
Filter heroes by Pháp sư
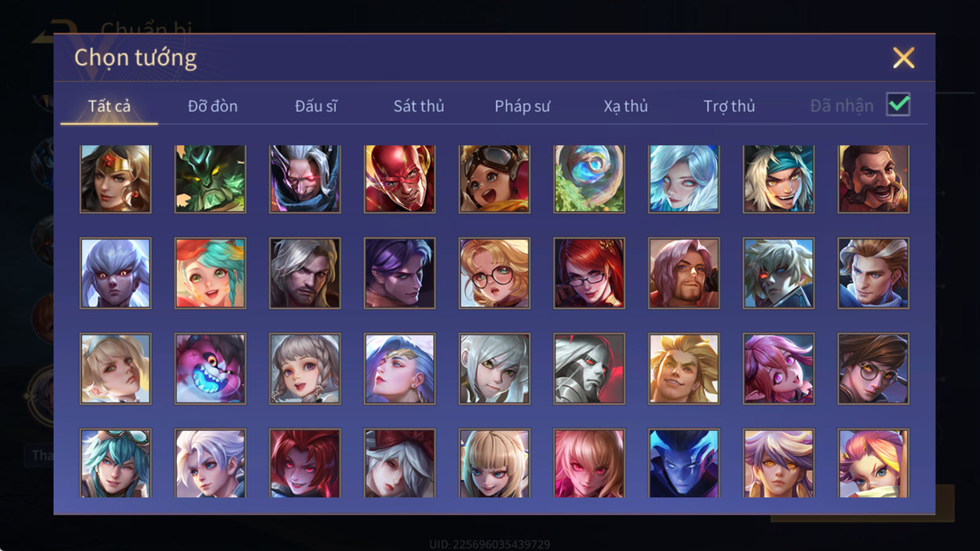coord(522,106)
